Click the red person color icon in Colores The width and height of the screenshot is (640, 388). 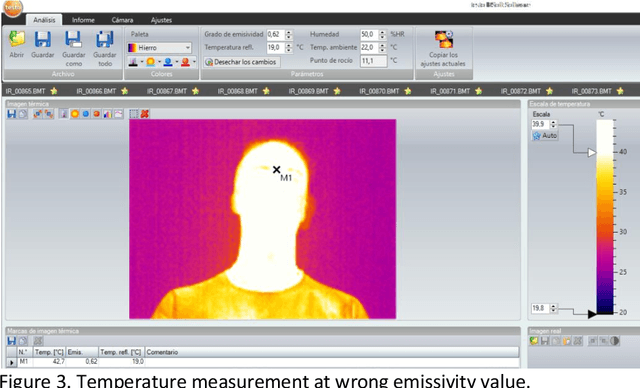coord(185,62)
